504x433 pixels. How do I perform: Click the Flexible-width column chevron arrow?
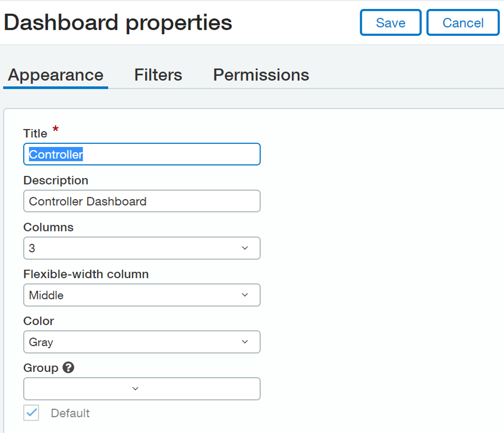coord(245,295)
